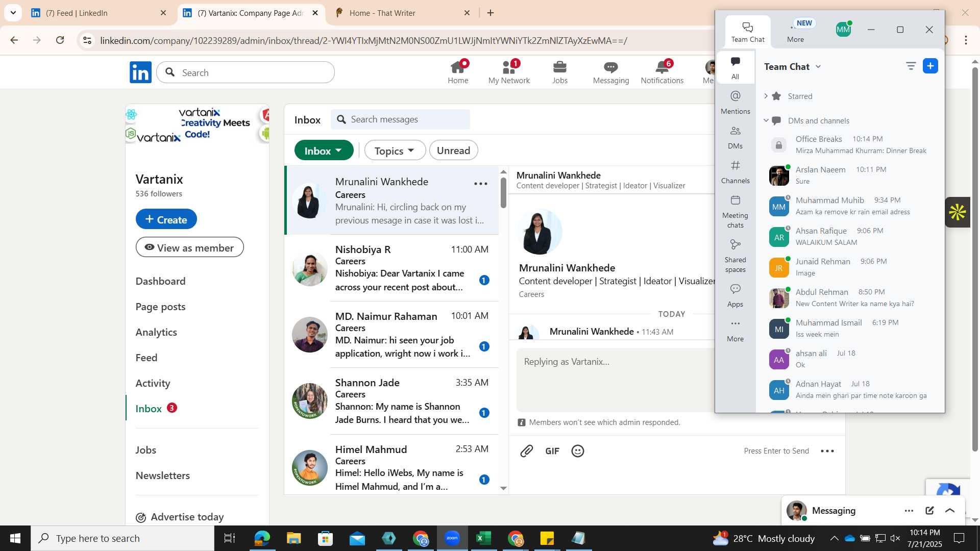980x551 pixels.
Task: Open Channels in Zoom sidebar
Action: click(735, 172)
